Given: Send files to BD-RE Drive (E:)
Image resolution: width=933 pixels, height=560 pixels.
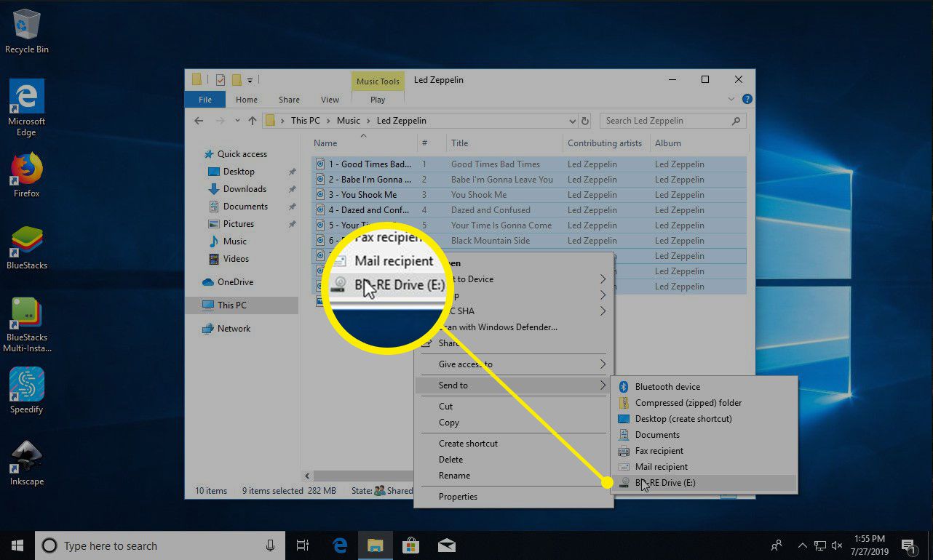Looking at the screenshot, I should 705,483.
